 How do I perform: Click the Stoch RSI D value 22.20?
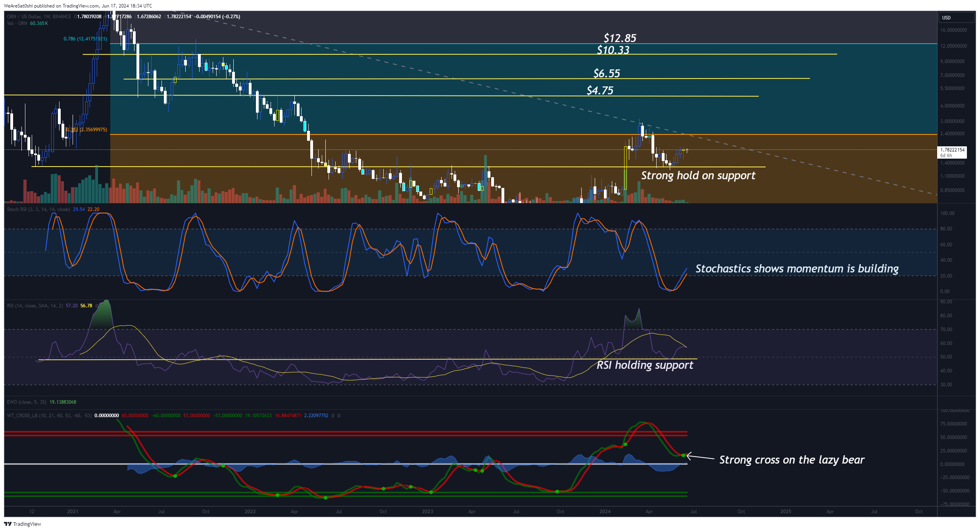point(94,209)
